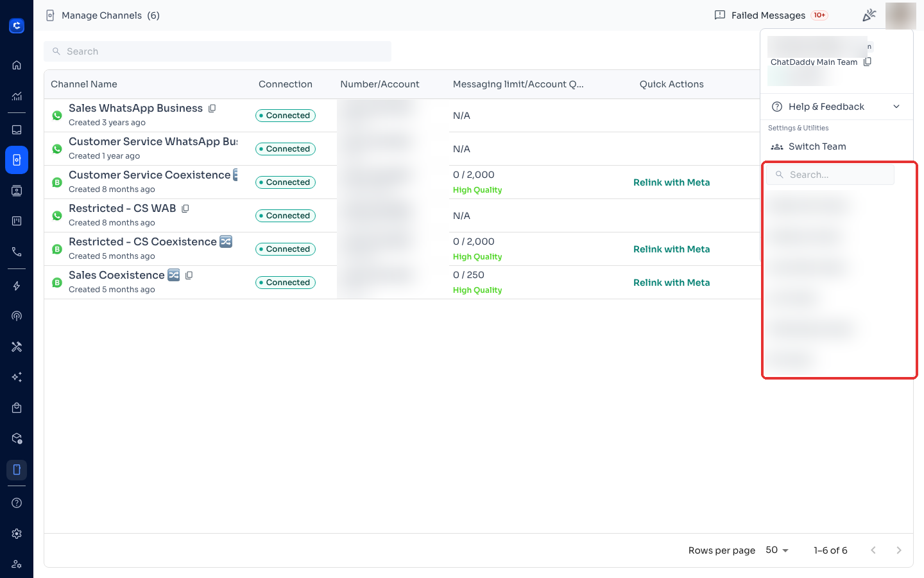
Task: Copy the Sales WhatsApp Business channel ID
Action: point(212,109)
